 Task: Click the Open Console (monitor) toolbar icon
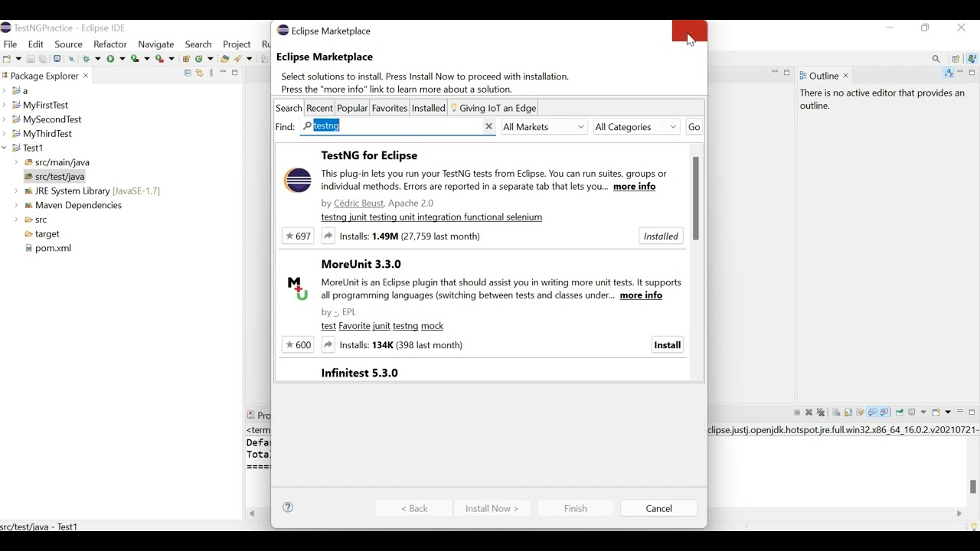[57, 59]
